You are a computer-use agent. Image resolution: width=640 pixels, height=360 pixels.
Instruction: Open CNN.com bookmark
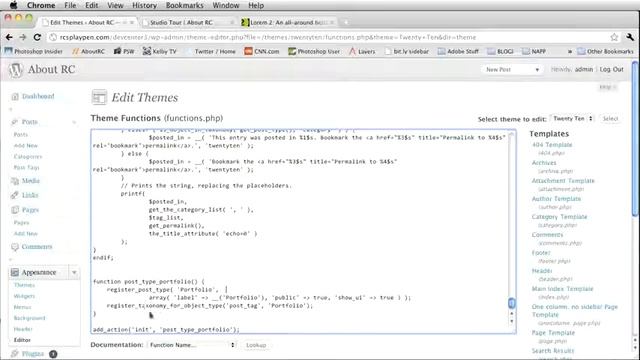[262, 51]
